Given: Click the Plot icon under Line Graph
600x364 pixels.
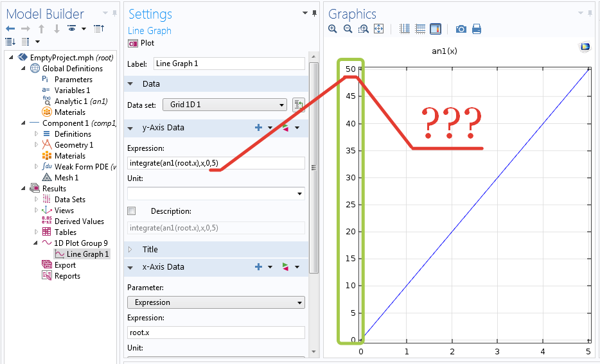Looking at the screenshot, I should point(133,43).
